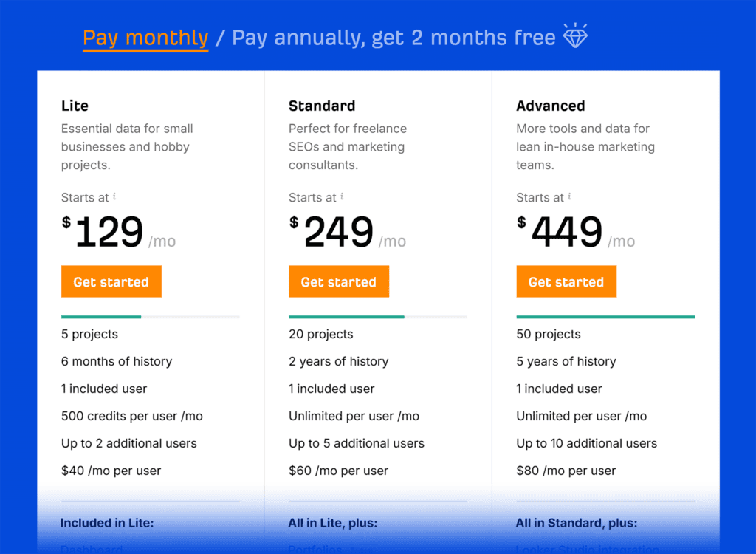The height and width of the screenshot is (554, 756).
Task: Click info icon next to Lite 'Starts at'
Action: click(x=114, y=197)
